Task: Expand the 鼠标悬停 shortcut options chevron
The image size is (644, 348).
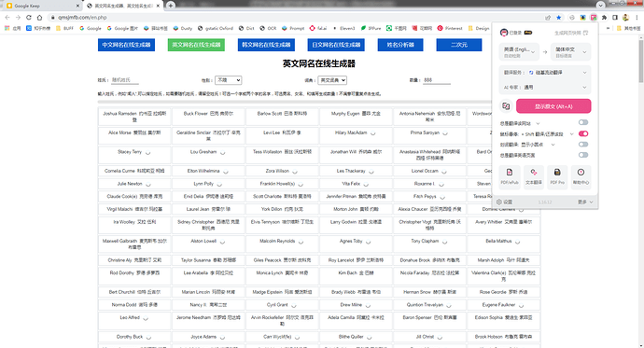Action: (x=571, y=133)
